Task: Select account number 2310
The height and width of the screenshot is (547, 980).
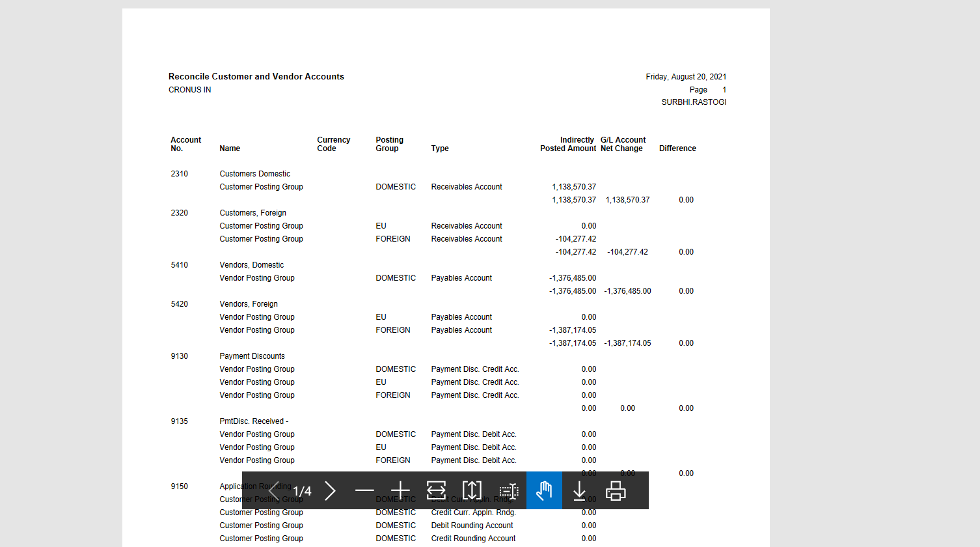Action: click(x=179, y=173)
